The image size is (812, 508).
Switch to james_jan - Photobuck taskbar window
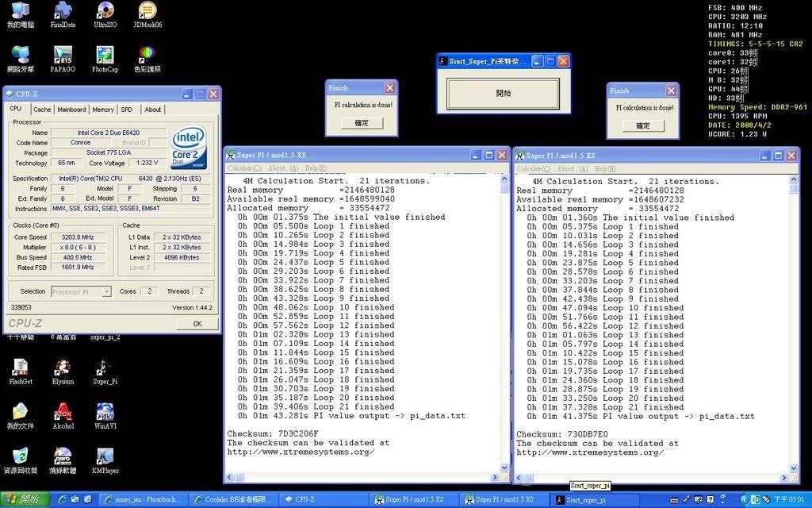(x=143, y=500)
